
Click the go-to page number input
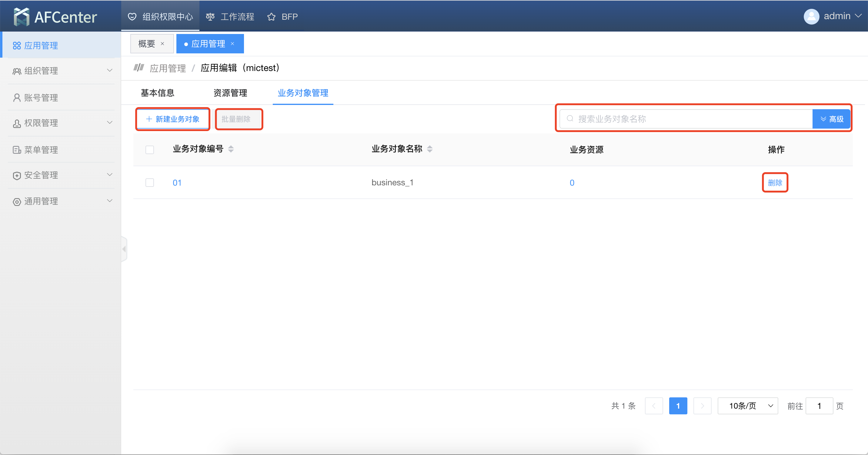819,406
